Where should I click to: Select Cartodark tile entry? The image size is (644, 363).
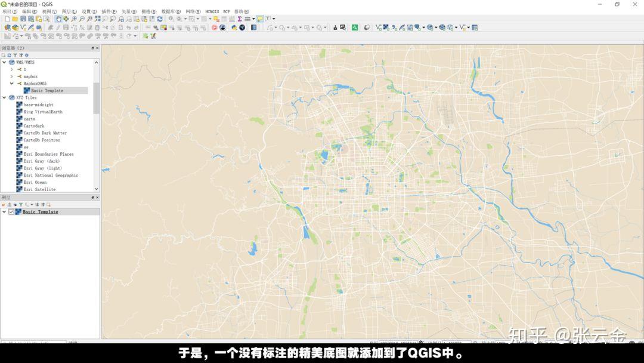(x=33, y=126)
